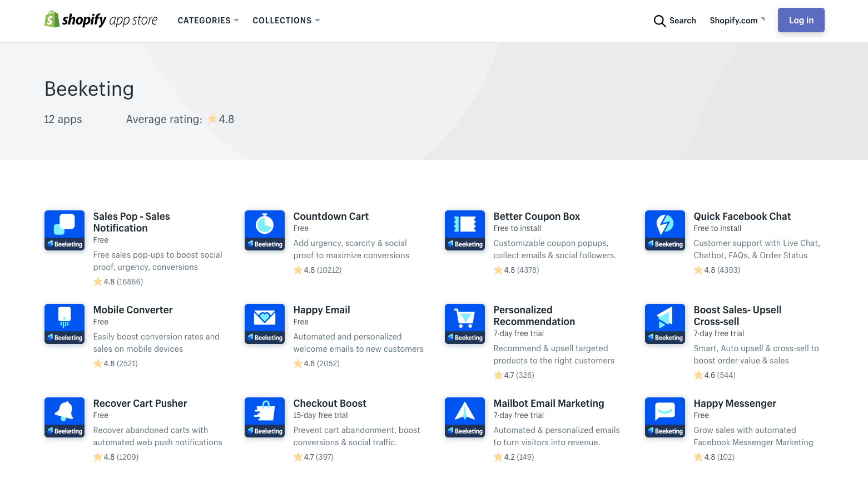
Task: Open the Happy Email title link
Action: tap(321, 310)
